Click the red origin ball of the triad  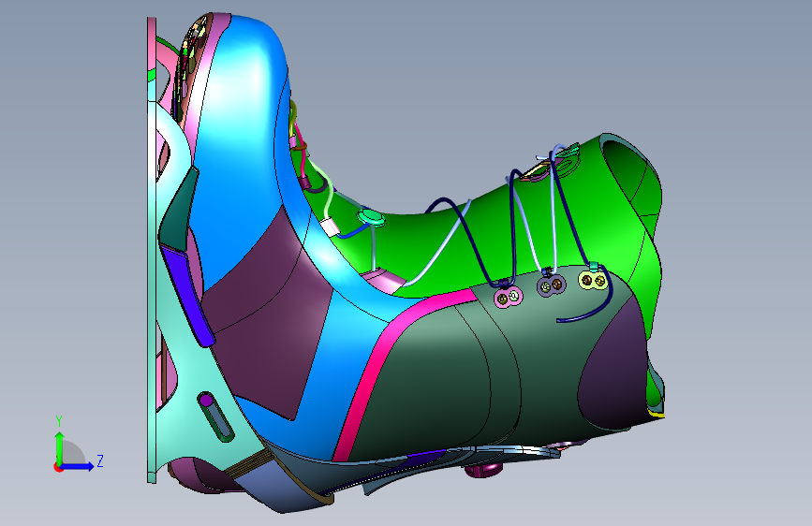(x=57, y=467)
